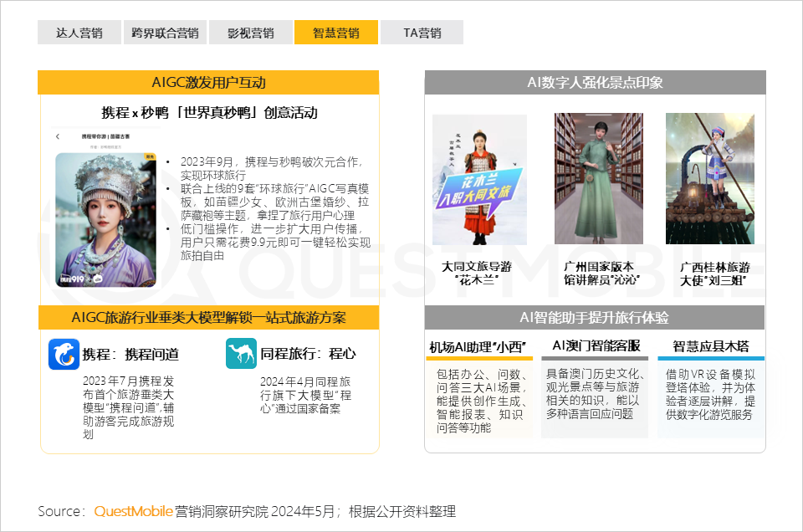The width and height of the screenshot is (803, 532).
Task: Open the 苗疆少女 AIGC portrait image
Action: (105, 220)
